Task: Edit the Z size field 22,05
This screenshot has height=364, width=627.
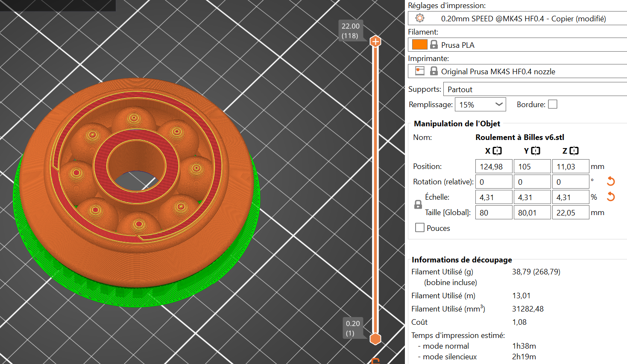Action: pos(571,213)
